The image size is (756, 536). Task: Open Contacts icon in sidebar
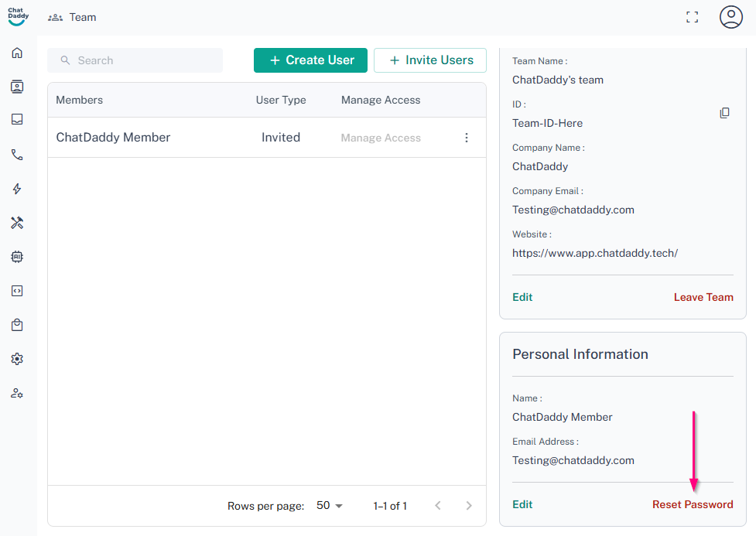pyautogui.click(x=17, y=87)
